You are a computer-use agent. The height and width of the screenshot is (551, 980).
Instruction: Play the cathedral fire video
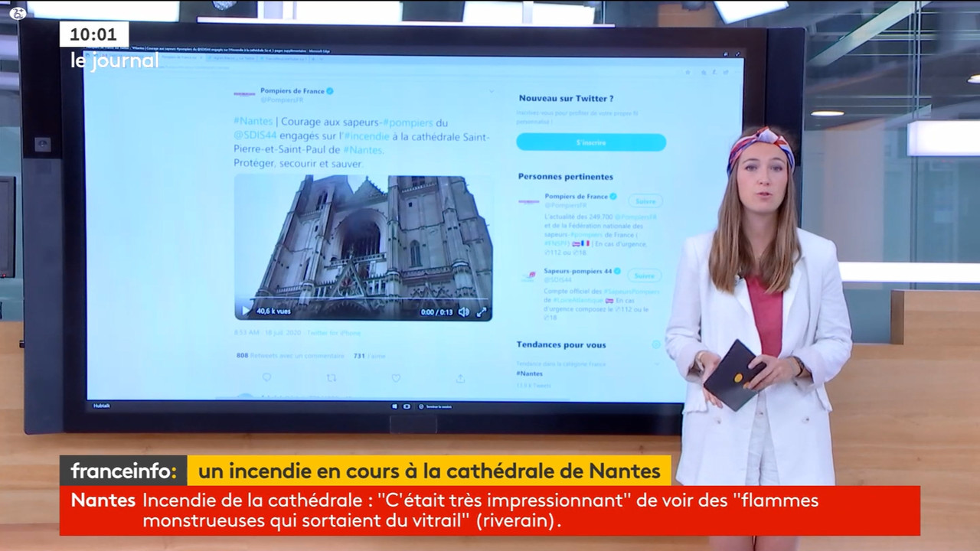click(246, 311)
